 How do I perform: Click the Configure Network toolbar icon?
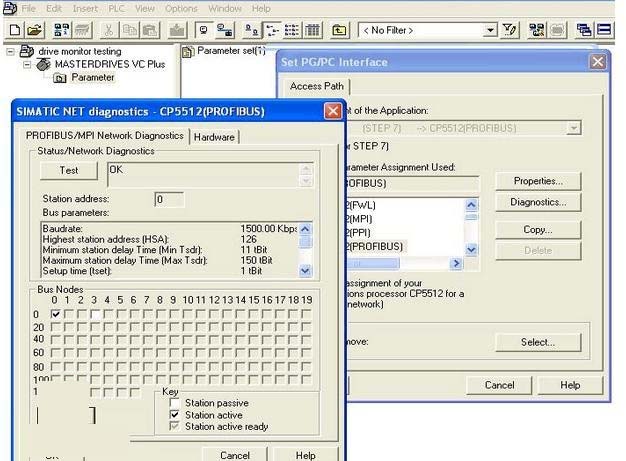point(536,30)
